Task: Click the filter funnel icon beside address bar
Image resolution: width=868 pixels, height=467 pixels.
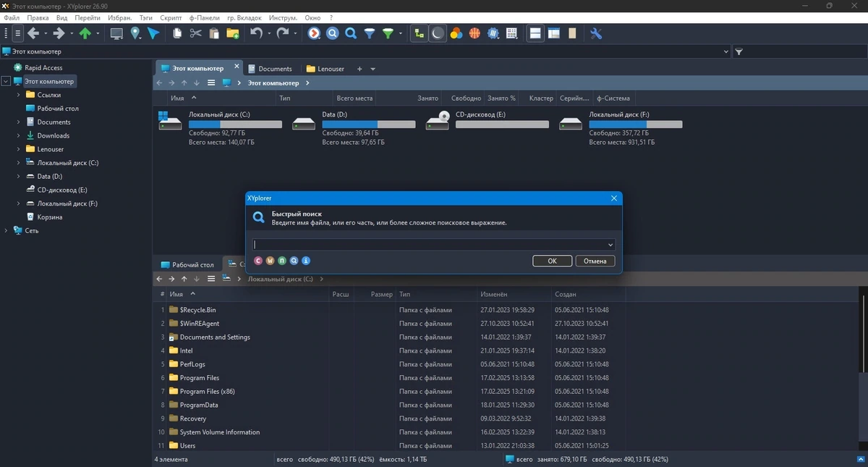Action: tap(739, 52)
